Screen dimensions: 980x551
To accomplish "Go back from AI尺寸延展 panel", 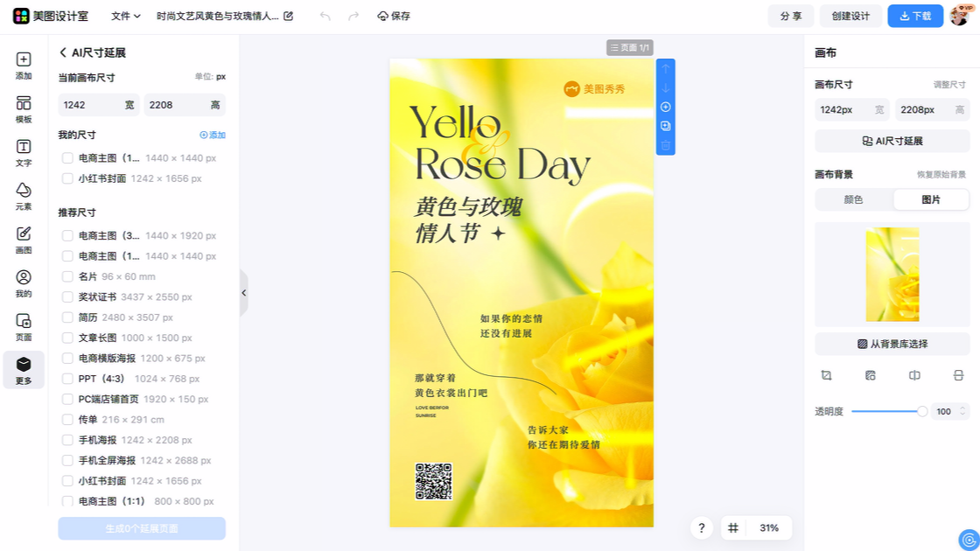I will (x=62, y=52).
